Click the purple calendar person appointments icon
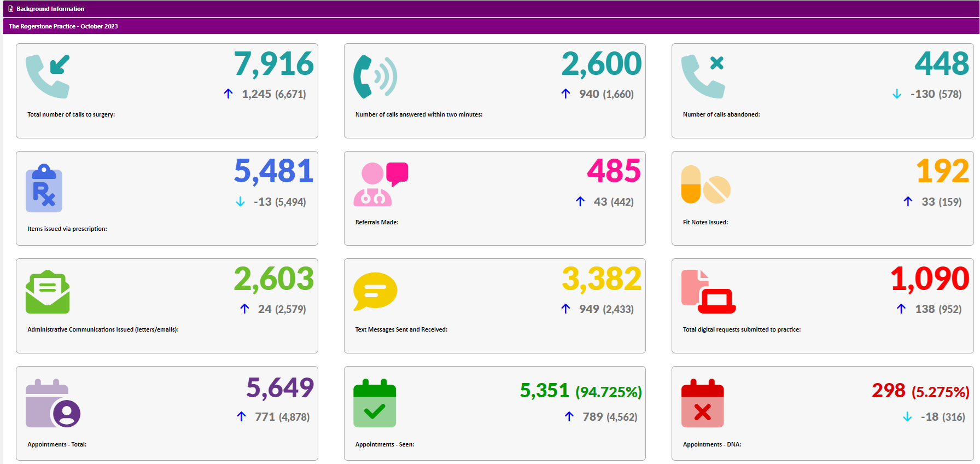The image size is (980, 464). [53, 403]
